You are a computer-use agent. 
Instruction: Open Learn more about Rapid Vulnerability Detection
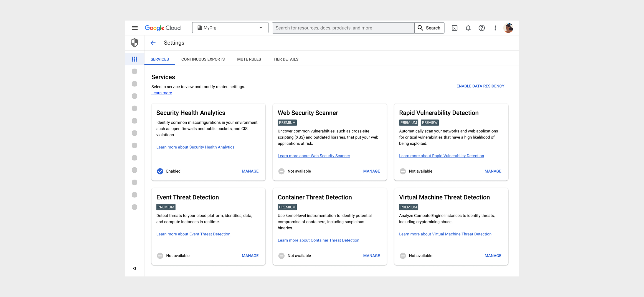[x=442, y=156]
